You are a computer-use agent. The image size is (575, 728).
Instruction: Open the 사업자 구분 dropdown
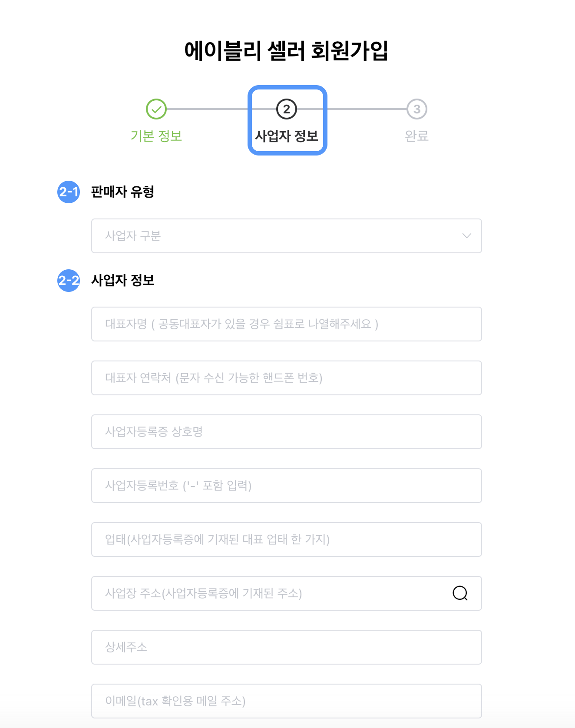point(287,236)
